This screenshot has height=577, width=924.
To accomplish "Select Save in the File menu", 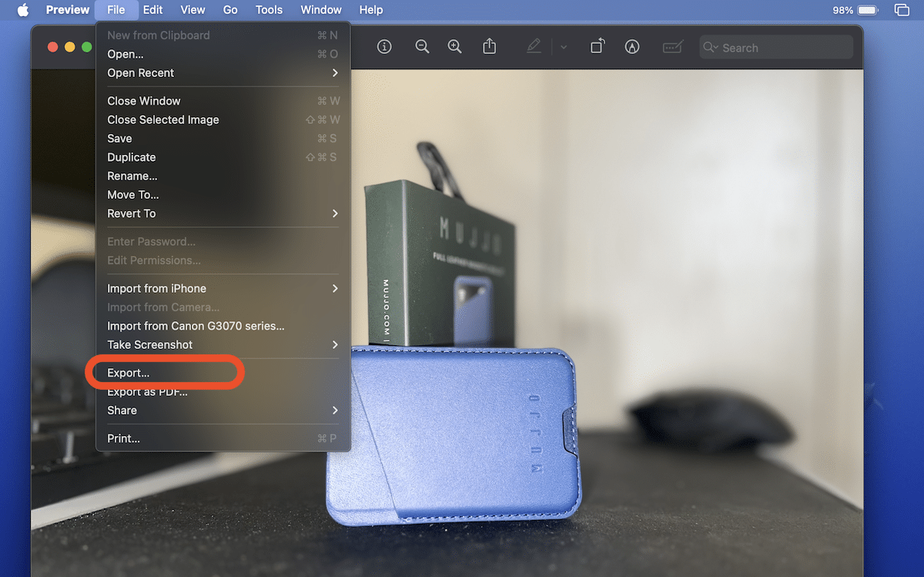I will click(x=223, y=139).
